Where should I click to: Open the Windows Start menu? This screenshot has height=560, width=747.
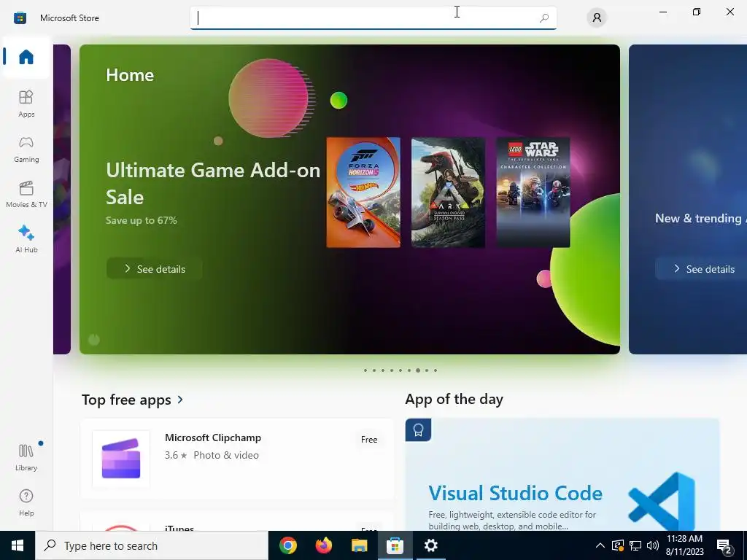pos(18,545)
